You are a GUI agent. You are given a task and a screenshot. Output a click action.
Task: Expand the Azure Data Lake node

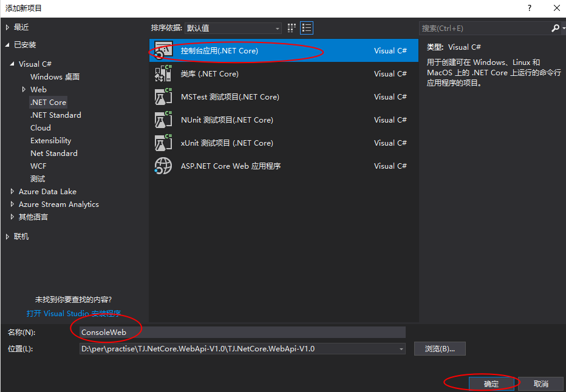click(12, 192)
